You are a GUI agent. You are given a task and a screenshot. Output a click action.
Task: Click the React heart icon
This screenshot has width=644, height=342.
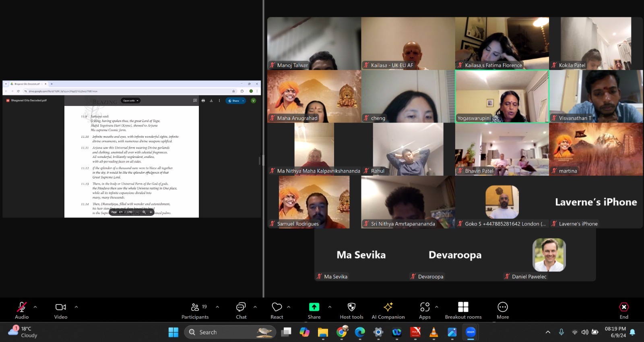click(x=277, y=311)
